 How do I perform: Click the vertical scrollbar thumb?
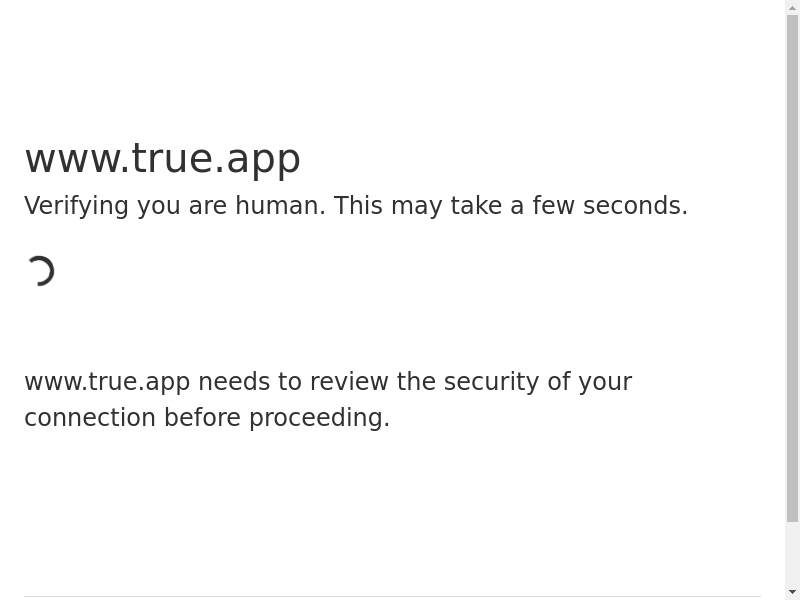tap(792, 268)
